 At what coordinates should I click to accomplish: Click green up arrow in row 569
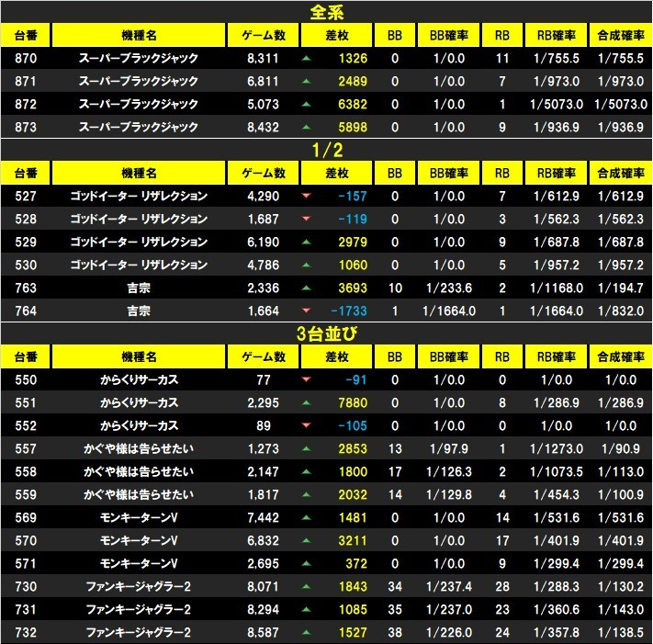click(306, 517)
